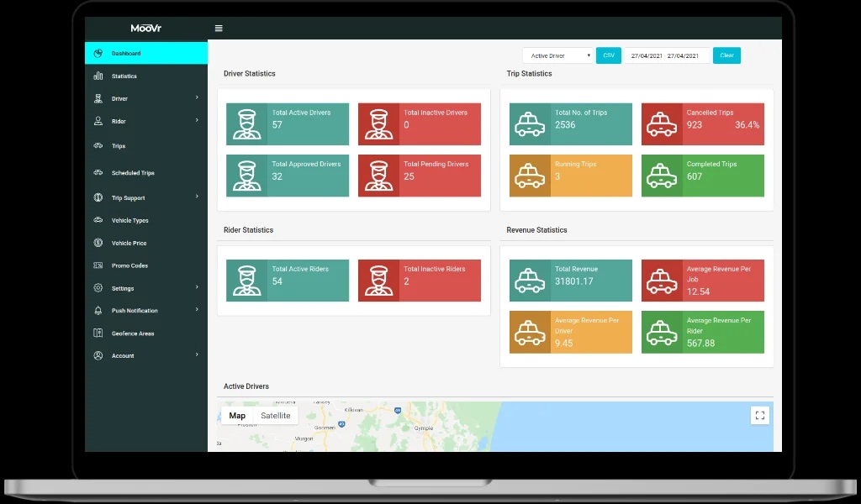Click the Settings gear icon
The image size is (861, 504).
coord(98,288)
